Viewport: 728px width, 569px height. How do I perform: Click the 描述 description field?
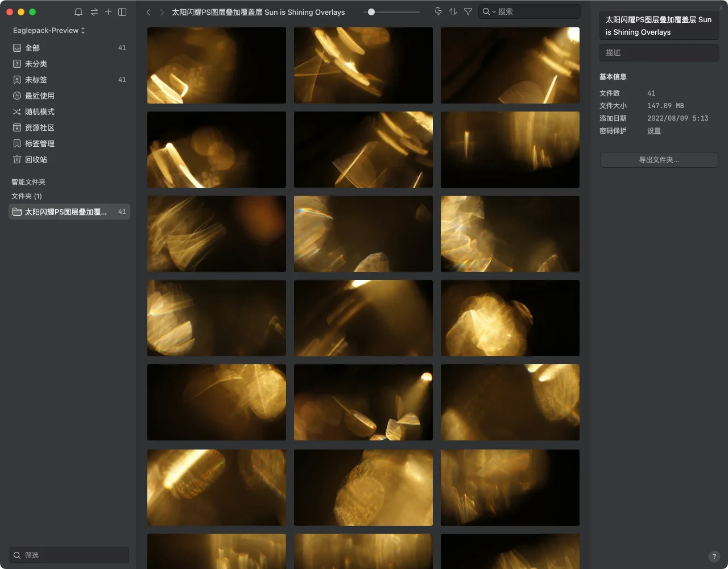[659, 53]
